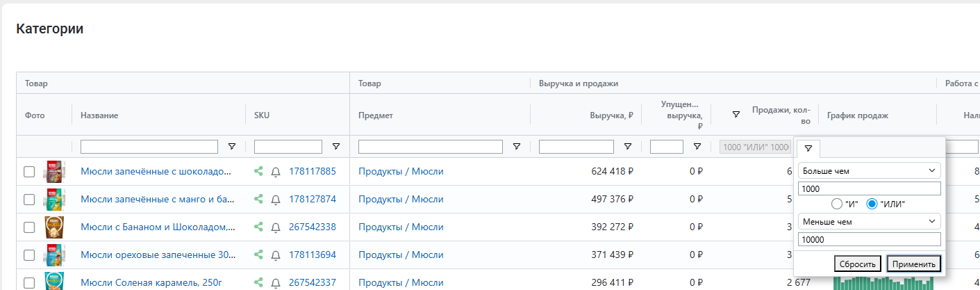Select the "И" radio option

coord(837,204)
